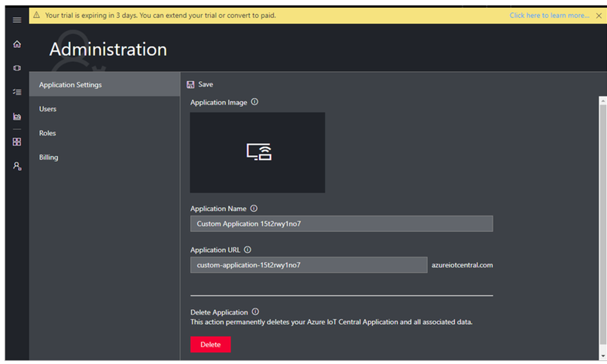
Task: Show info for Application Name
Action: point(254,208)
